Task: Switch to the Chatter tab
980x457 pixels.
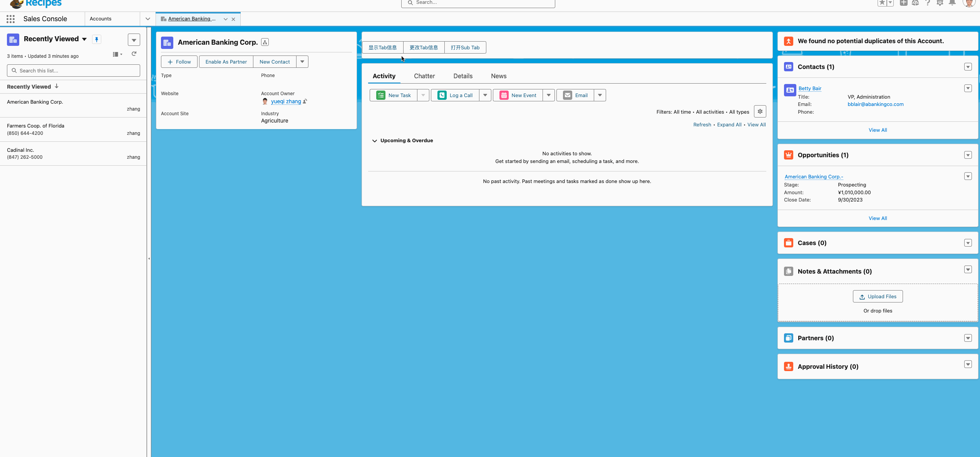Action: click(x=424, y=76)
